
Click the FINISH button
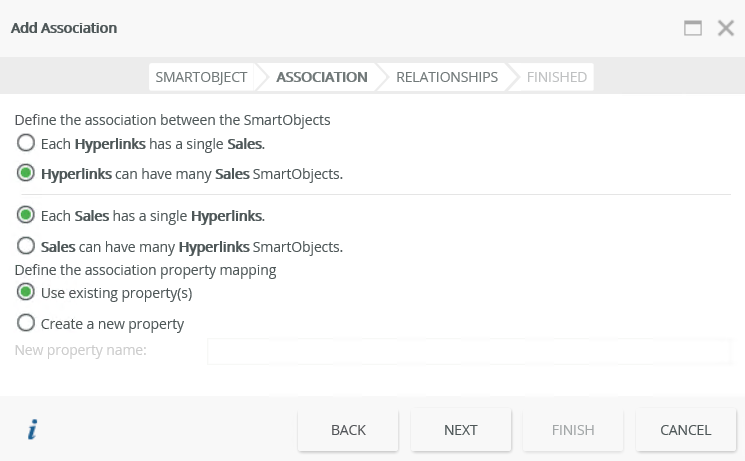[573, 430]
